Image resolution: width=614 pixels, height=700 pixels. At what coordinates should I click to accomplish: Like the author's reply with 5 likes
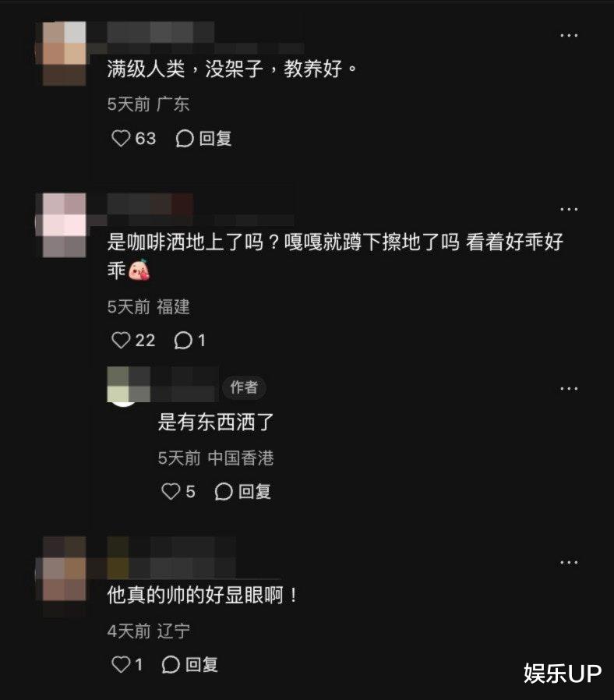coord(178,492)
